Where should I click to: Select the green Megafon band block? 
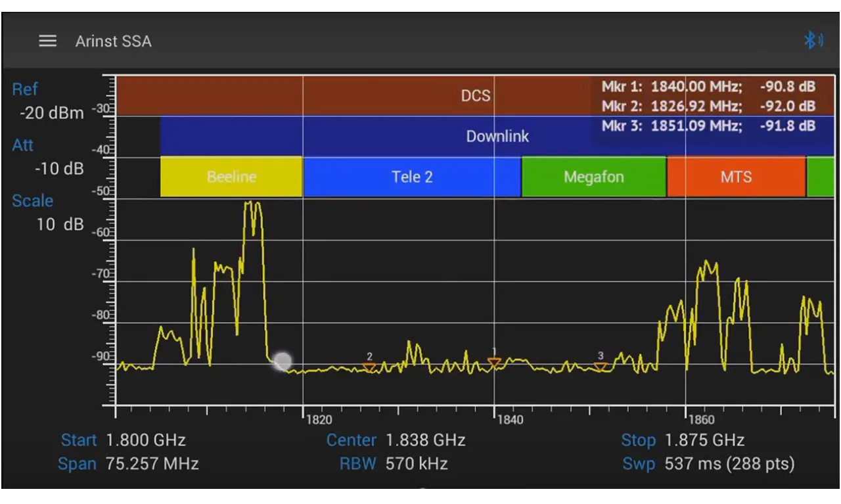pos(593,177)
